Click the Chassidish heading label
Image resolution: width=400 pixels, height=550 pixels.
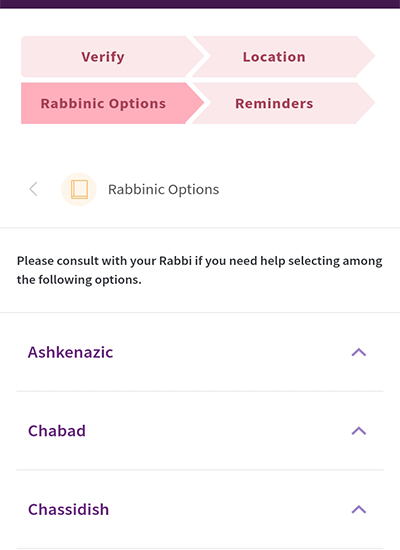(x=68, y=509)
